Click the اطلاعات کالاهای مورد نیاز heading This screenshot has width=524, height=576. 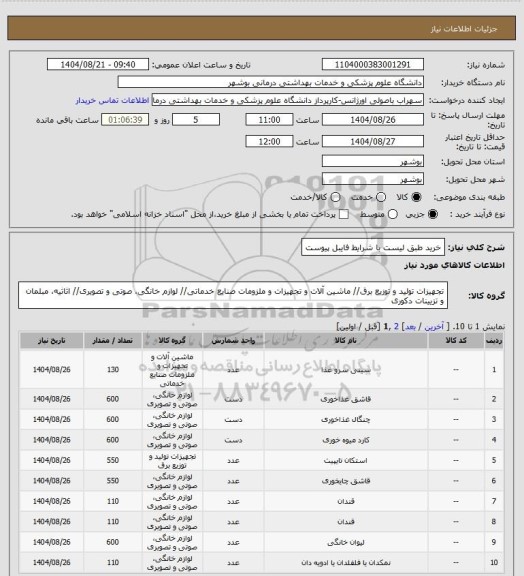pyautogui.click(x=454, y=265)
